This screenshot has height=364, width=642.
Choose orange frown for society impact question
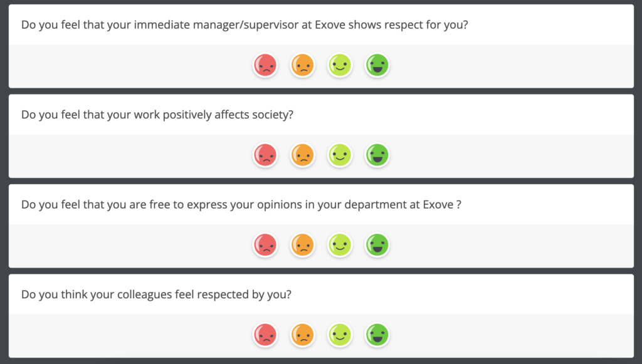303,155
